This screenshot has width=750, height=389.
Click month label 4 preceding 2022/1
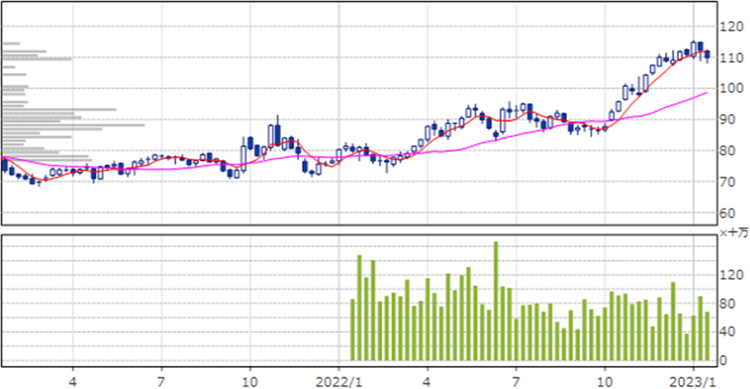point(73,382)
